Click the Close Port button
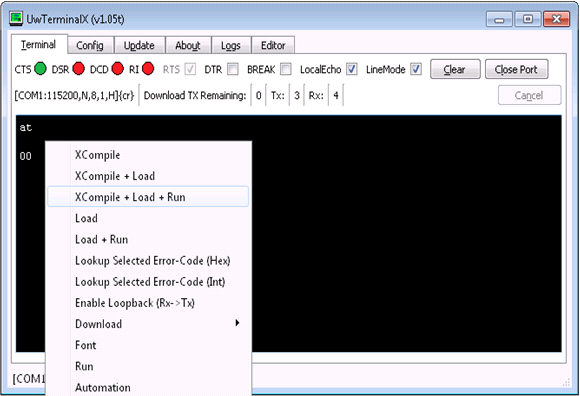The width and height of the screenshot is (580, 396). tap(516, 69)
